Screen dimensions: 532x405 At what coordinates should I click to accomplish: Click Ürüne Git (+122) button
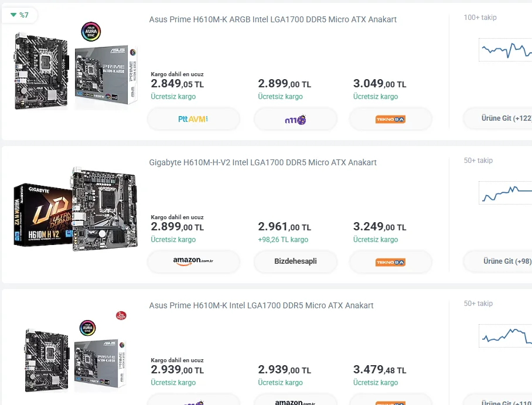(x=498, y=118)
